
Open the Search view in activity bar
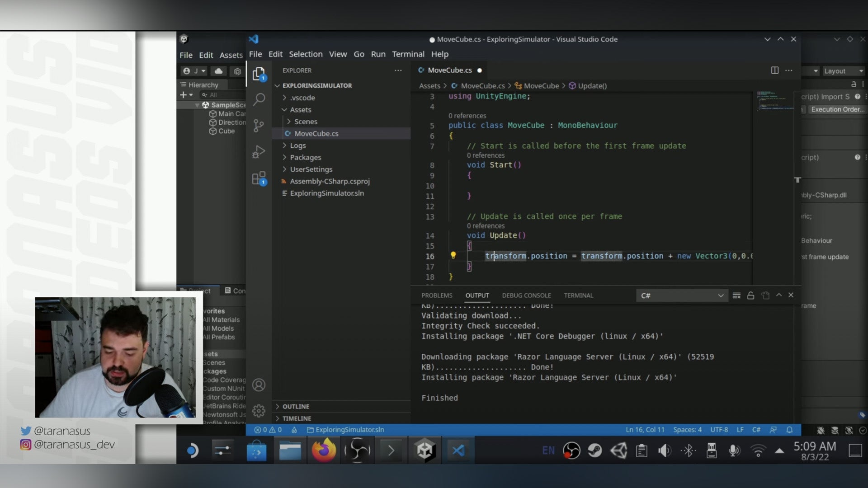[x=259, y=99]
